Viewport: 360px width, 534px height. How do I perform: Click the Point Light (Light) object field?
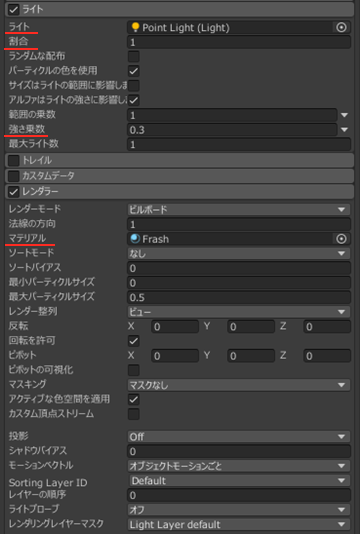239,28
